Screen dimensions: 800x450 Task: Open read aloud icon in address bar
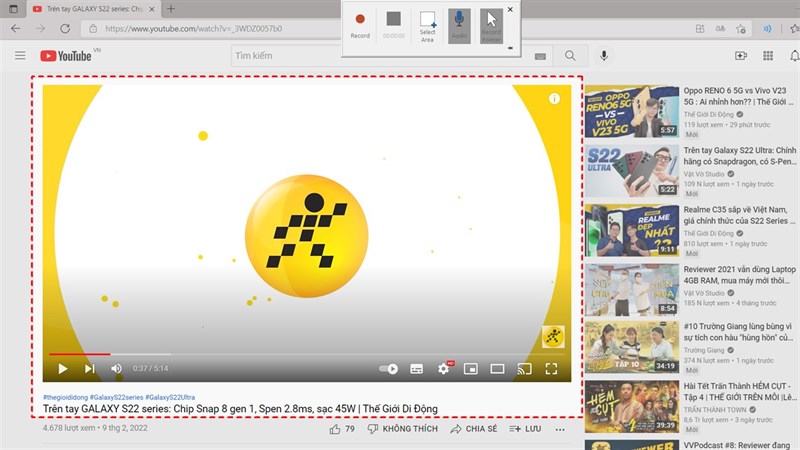point(767,29)
